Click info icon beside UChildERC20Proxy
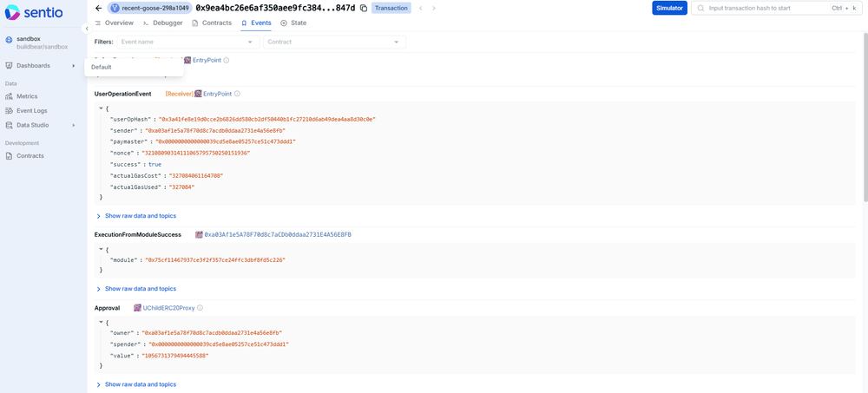 coord(201,308)
